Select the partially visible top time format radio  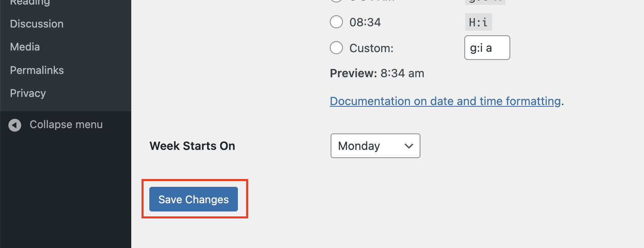tap(336, 1)
